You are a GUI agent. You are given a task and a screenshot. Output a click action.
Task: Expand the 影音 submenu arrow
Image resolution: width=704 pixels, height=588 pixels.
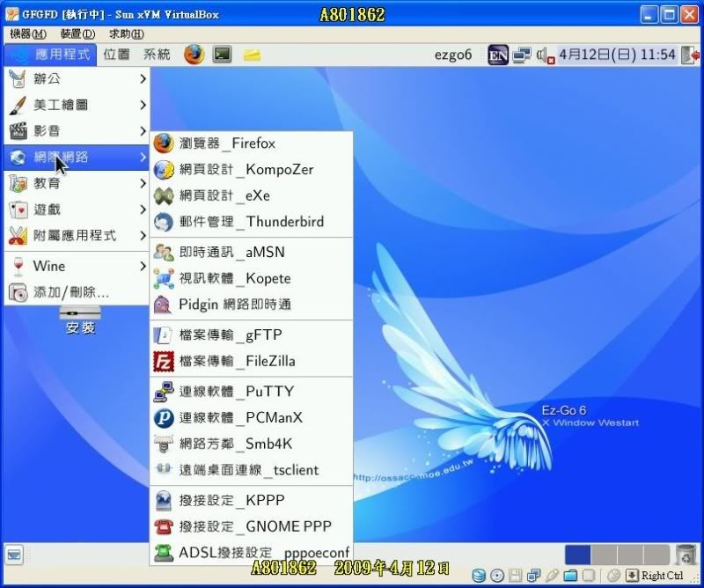143,131
